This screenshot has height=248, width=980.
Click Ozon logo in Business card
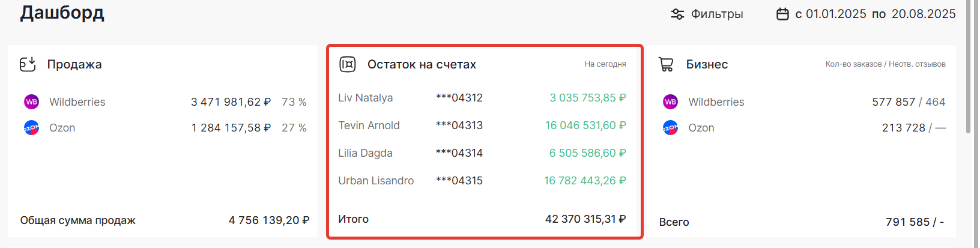click(670, 128)
